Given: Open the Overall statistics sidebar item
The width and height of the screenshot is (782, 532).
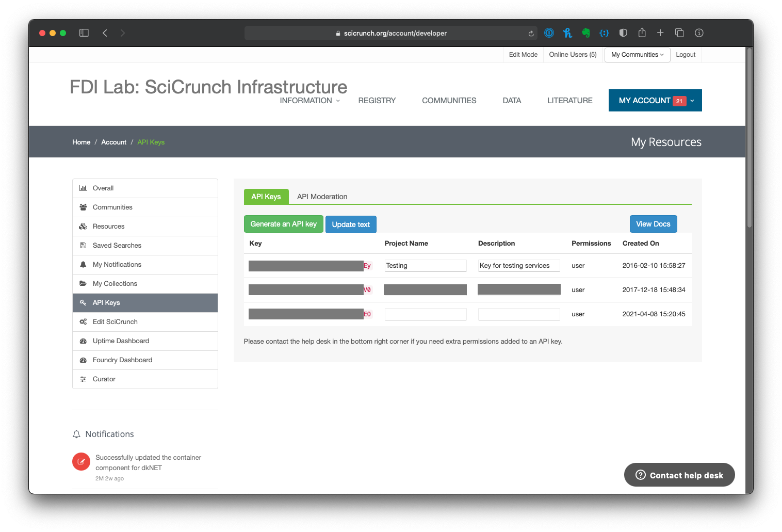Looking at the screenshot, I should pyautogui.click(x=103, y=188).
